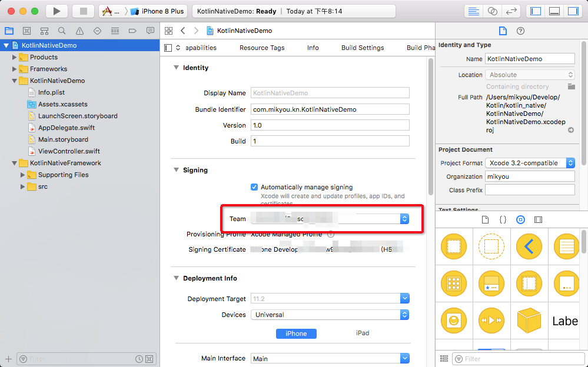Viewport: 588px width, 367px height.
Task: Click the Provisioning Profile info icon
Action: pyautogui.click(x=331, y=235)
